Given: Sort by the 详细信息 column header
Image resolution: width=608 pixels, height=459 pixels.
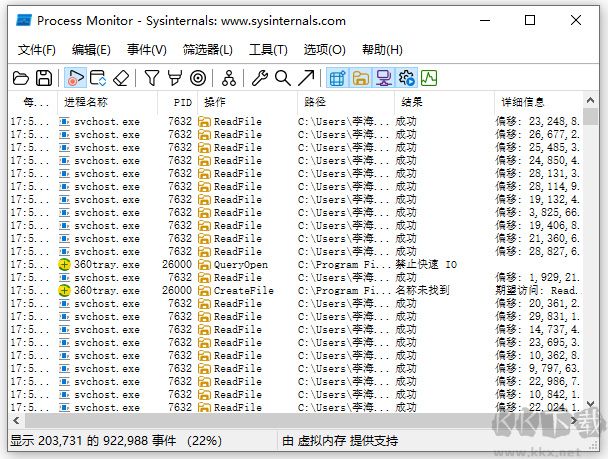Looking at the screenshot, I should pos(539,102).
